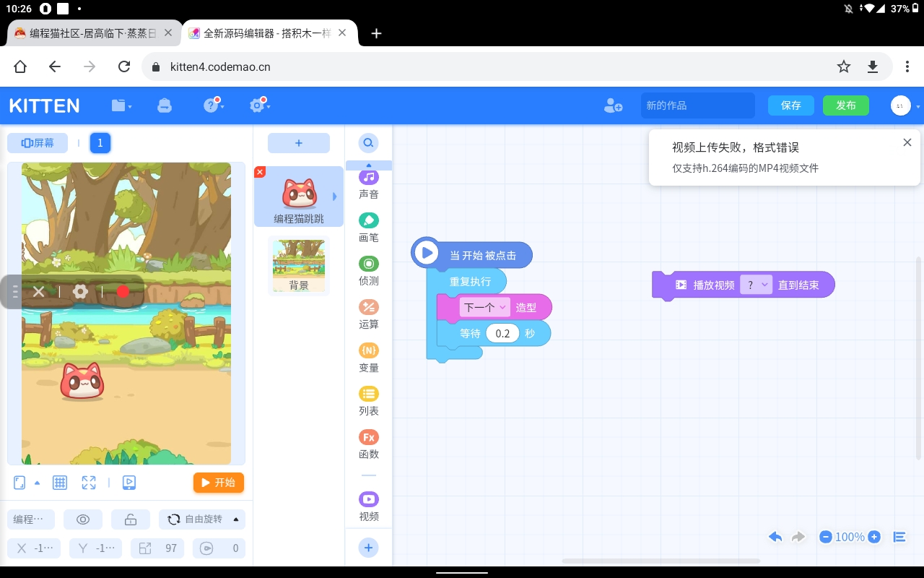Select the 函数 functions block category
The image size is (924, 578).
pos(369,444)
